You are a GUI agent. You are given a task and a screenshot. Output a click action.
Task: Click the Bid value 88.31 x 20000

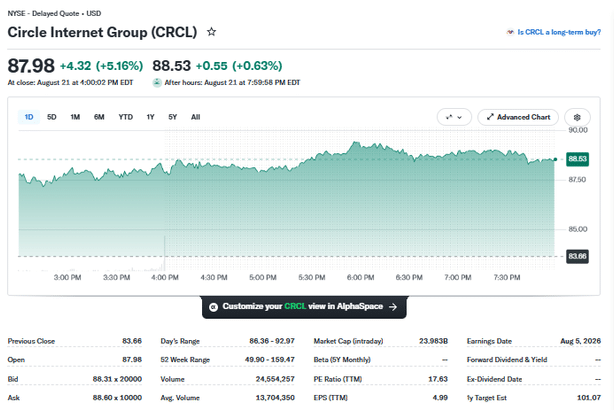click(117, 379)
